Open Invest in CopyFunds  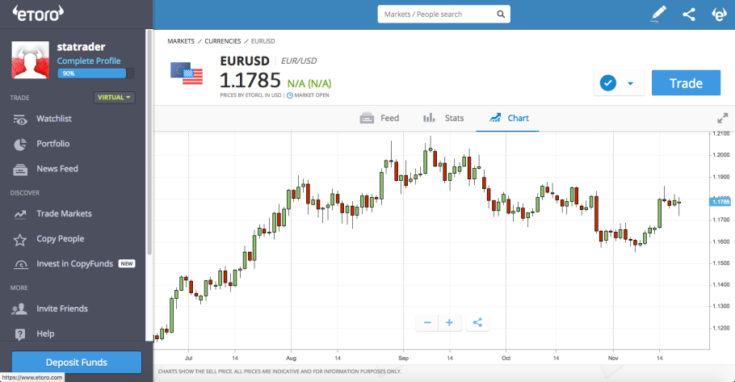click(75, 264)
